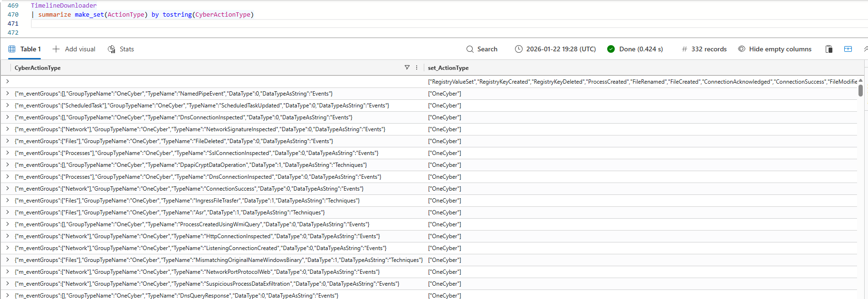The width and height of the screenshot is (868, 299).
Task: Click the filter icon on CyberActionType column
Action: click(407, 68)
